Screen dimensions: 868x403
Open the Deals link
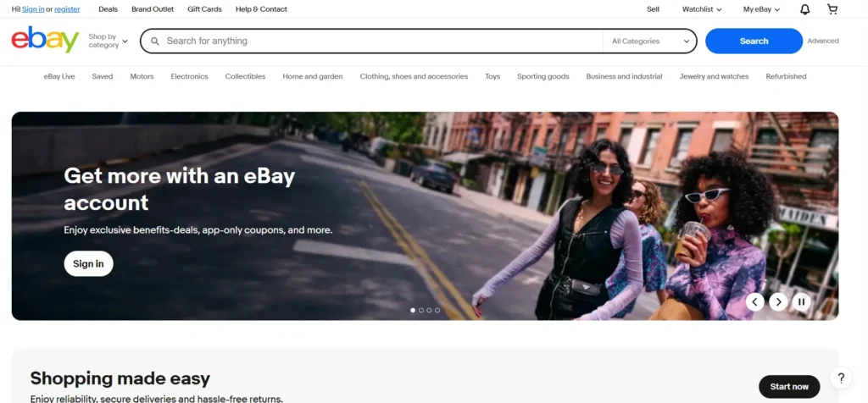pos(108,9)
